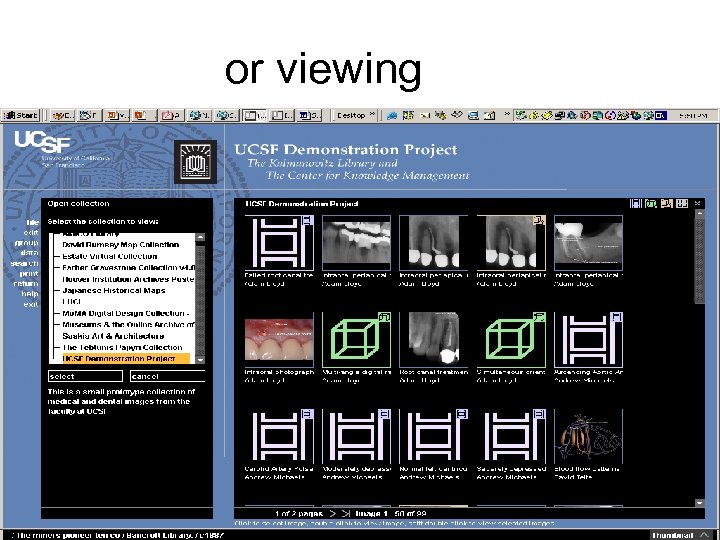720x540 pixels.
Task: Open the Windows Start button
Action: (x=21, y=115)
